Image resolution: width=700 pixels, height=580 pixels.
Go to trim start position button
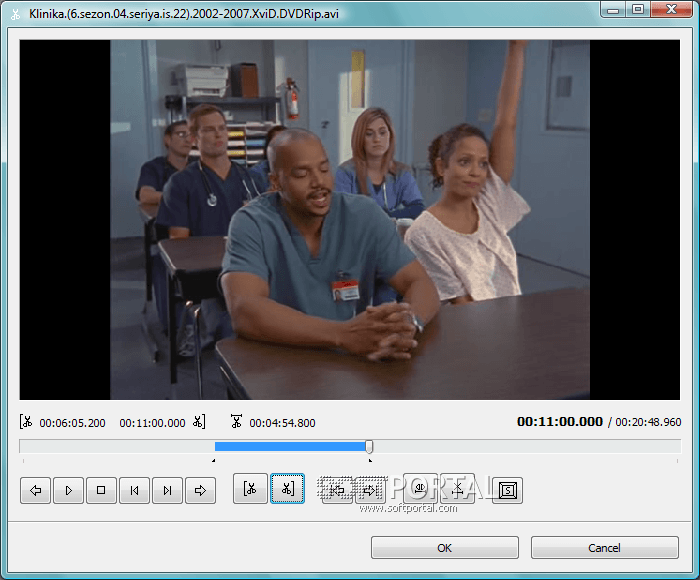[337, 490]
